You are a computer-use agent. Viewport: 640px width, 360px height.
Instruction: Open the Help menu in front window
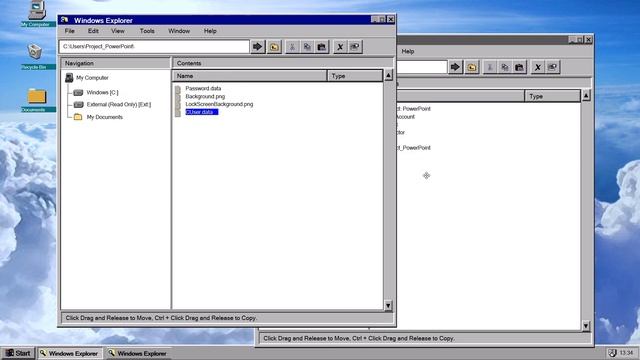210,31
